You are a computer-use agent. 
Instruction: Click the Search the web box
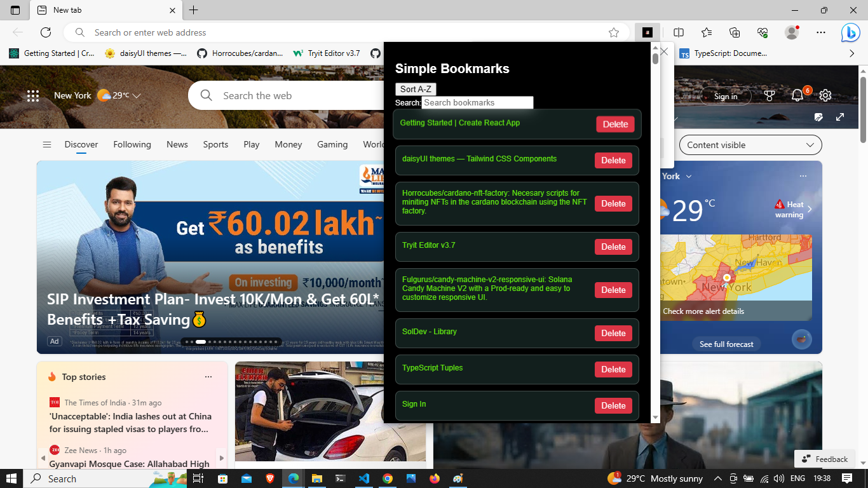point(286,96)
